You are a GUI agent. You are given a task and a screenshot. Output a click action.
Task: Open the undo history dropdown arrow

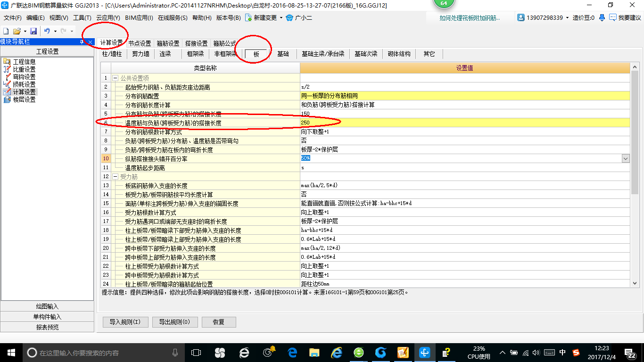[x=55, y=31]
